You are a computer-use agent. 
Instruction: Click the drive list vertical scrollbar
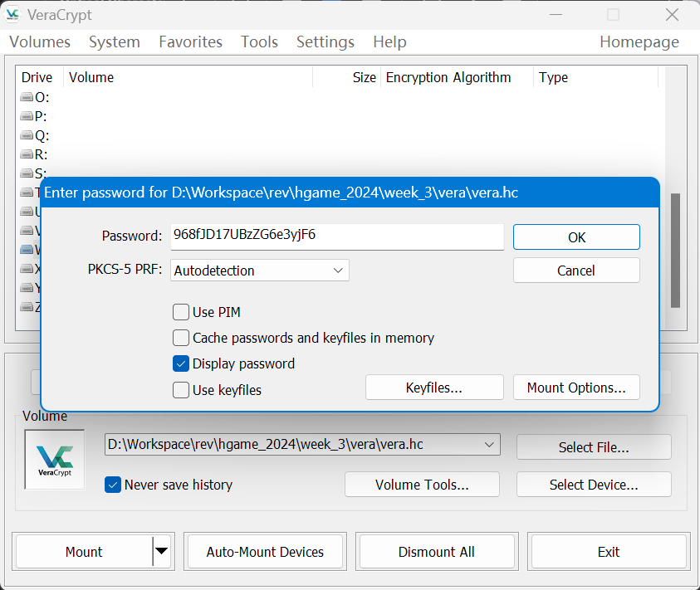point(675,249)
